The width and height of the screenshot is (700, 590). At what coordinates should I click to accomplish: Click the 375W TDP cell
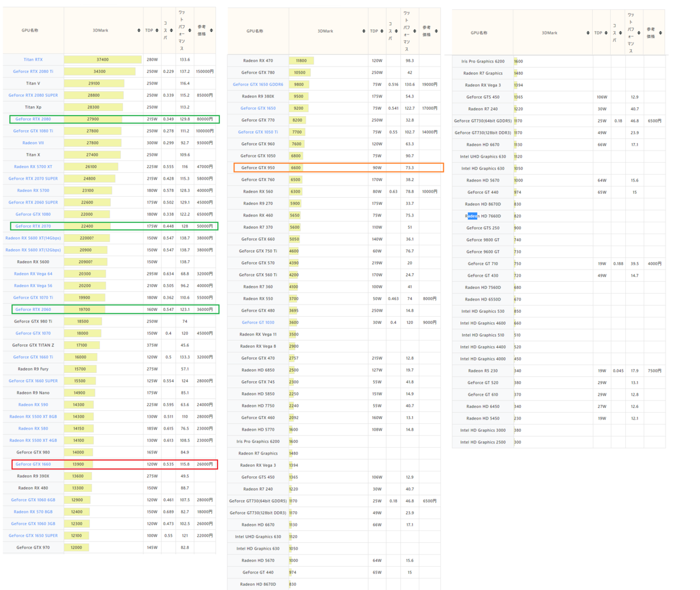coord(152,345)
